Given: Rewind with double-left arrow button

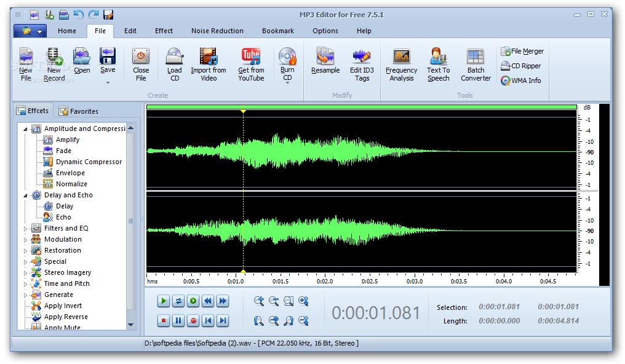Looking at the screenshot, I should pos(208,301).
